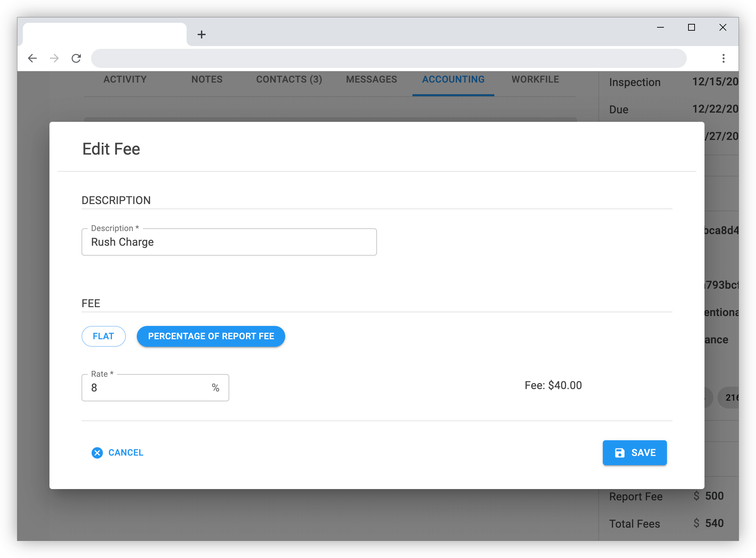Open the WORKFILE tab
This screenshot has width=756, height=558.
coord(535,79)
